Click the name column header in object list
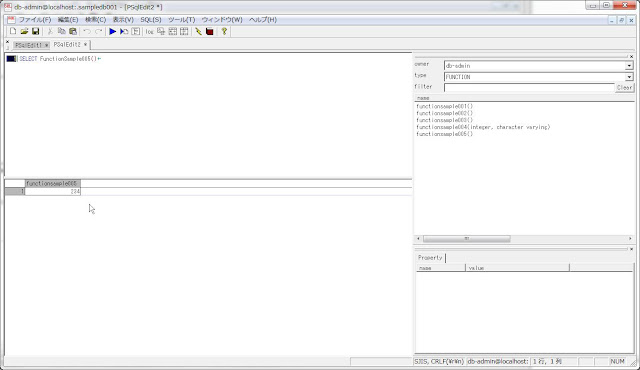640x370 pixels. [524, 98]
